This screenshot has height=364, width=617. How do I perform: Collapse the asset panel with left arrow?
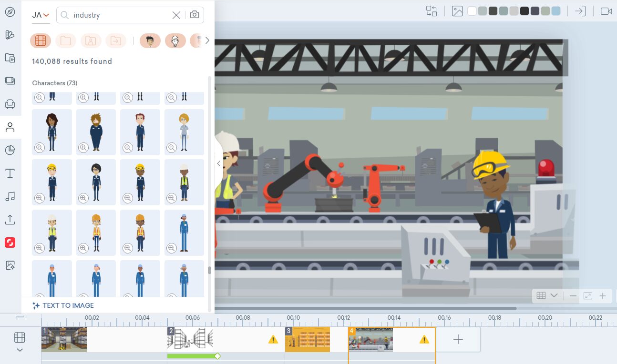click(x=218, y=163)
